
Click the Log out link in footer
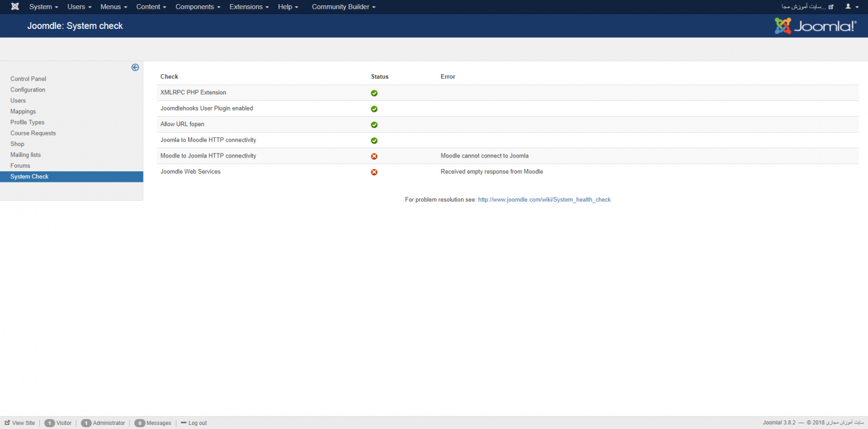tap(194, 423)
